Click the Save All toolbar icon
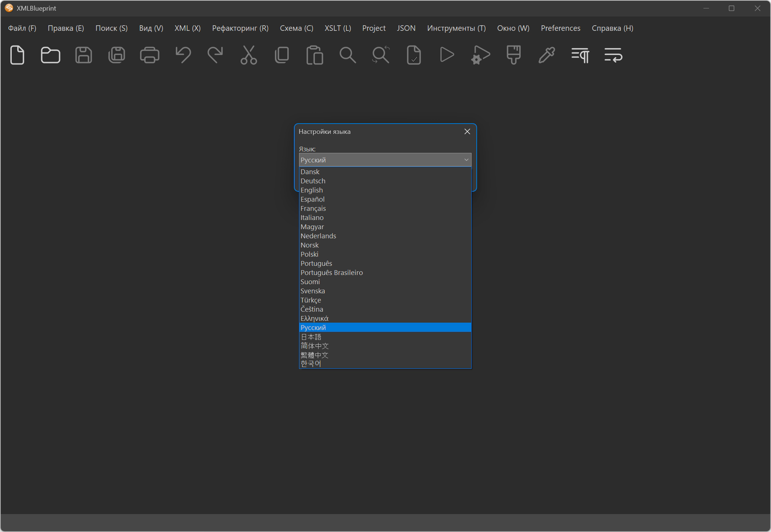771x532 pixels. pos(117,55)
